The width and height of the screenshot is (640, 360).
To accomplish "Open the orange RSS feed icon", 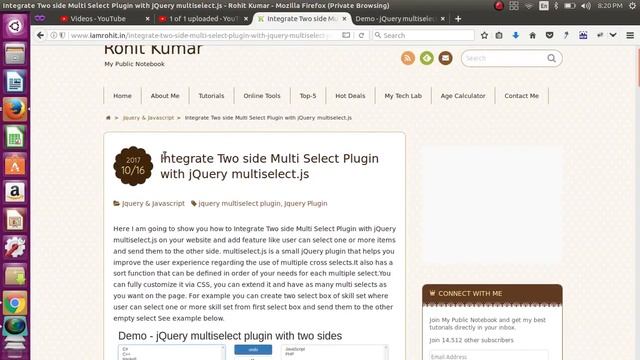I will [408, 58].
